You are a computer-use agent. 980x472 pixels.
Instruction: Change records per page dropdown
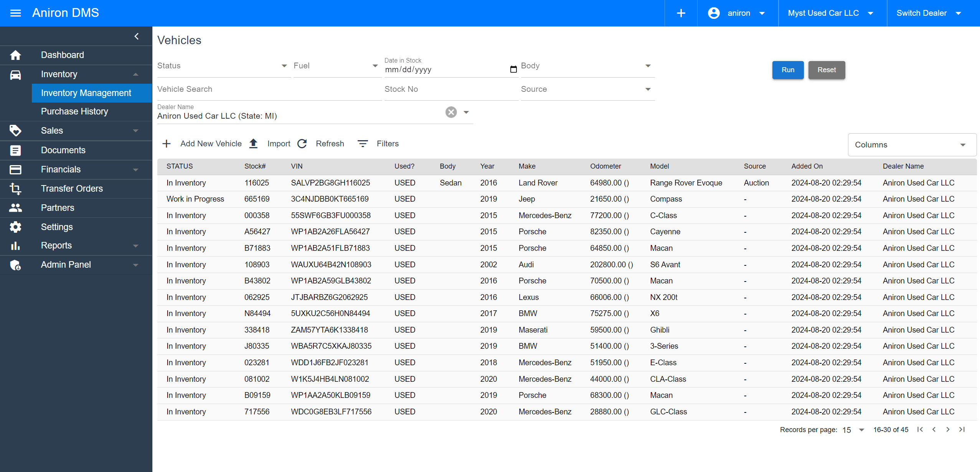[x=853, y=430]
